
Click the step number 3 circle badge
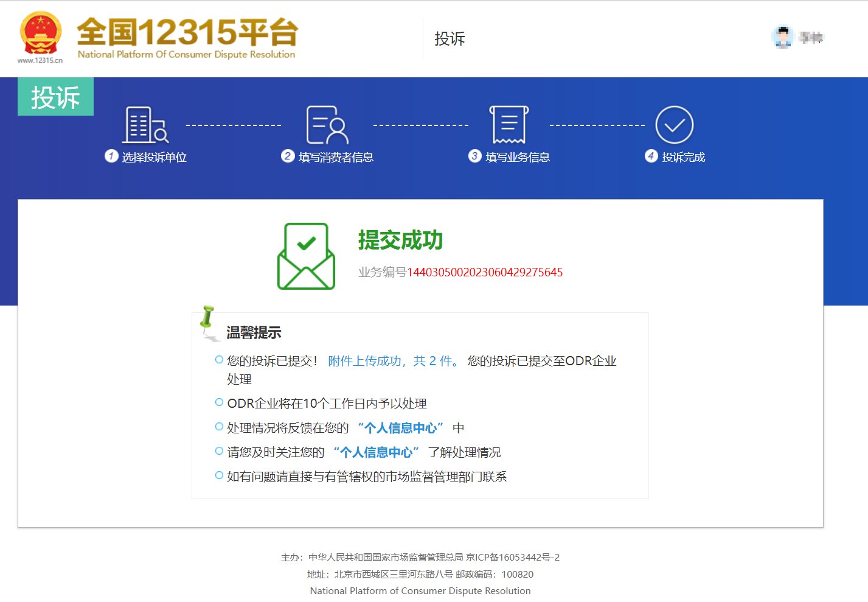475,156
